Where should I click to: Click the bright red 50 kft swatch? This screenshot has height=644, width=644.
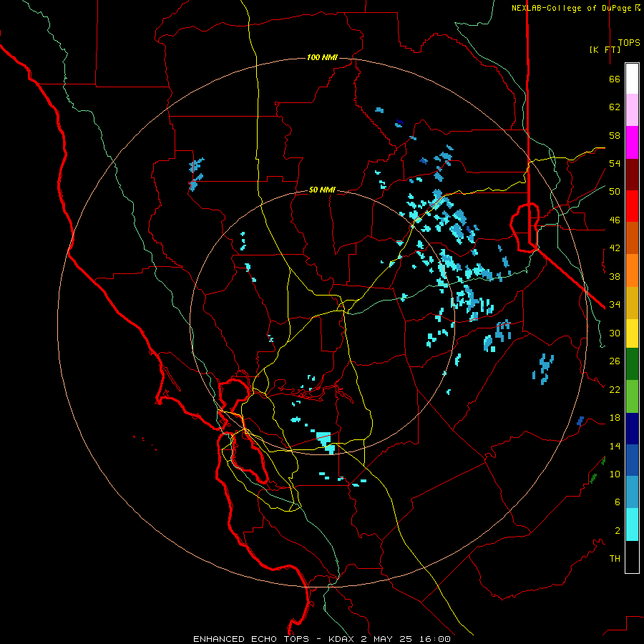[x=632, y=206]
